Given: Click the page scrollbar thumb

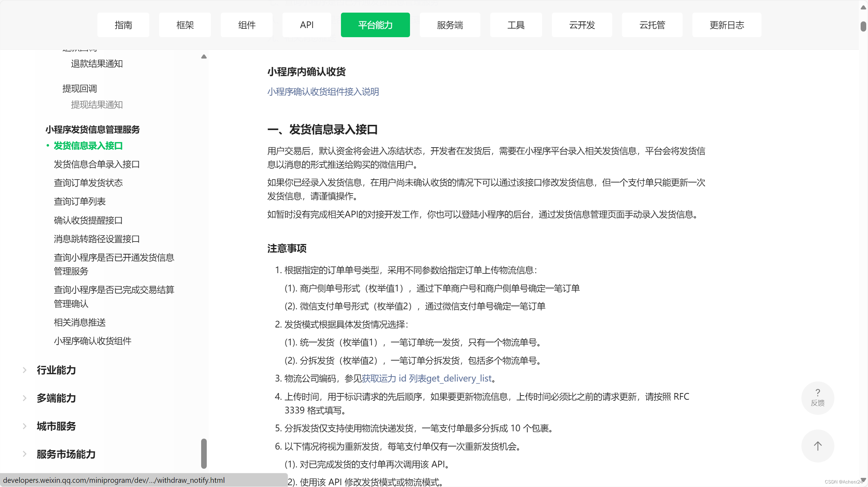Looking at the screenshot, I should [x=863, y=26].
